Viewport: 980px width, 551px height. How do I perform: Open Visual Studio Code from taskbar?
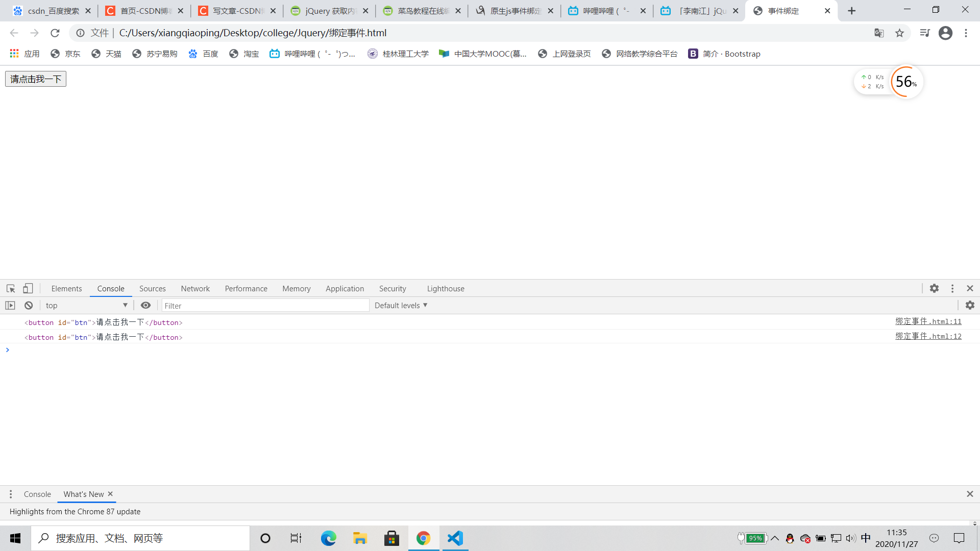pyautogui.click(x=455, y=538)
